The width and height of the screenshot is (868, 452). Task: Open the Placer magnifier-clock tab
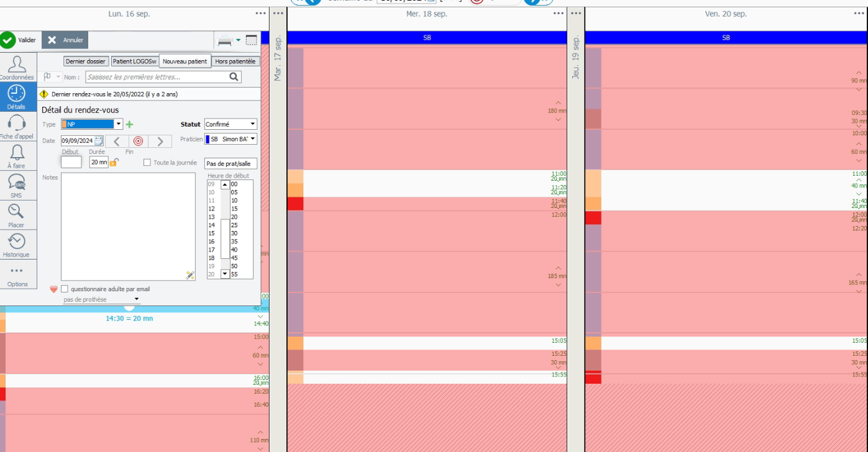coord(17,215)
